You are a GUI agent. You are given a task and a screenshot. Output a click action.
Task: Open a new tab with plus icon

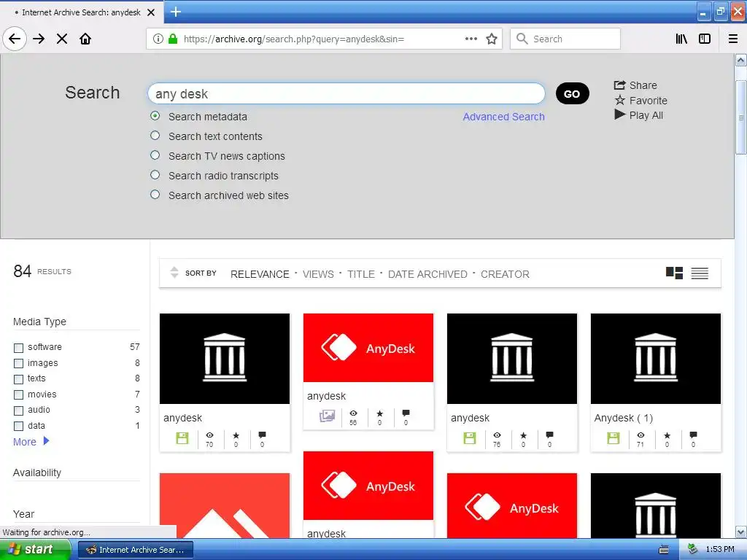176,12
